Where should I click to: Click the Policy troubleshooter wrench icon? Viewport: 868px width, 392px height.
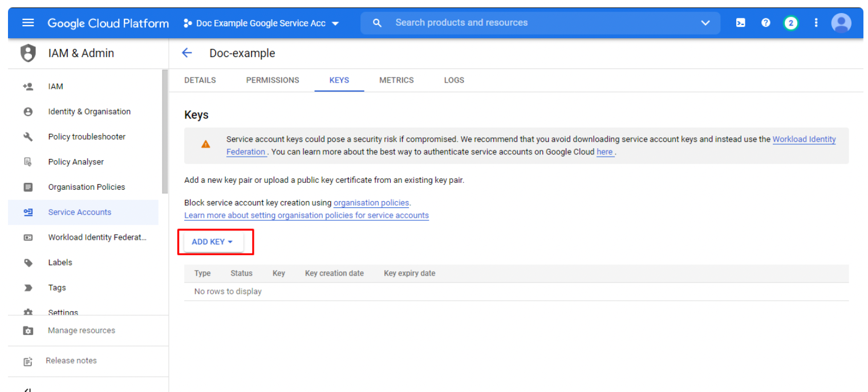coord(28,137)
